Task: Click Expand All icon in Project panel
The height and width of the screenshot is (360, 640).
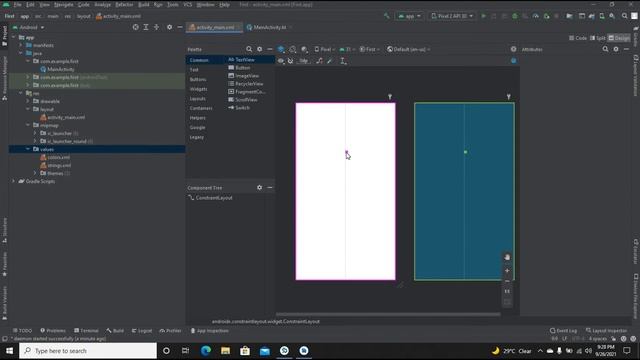Action: (146, 27)
